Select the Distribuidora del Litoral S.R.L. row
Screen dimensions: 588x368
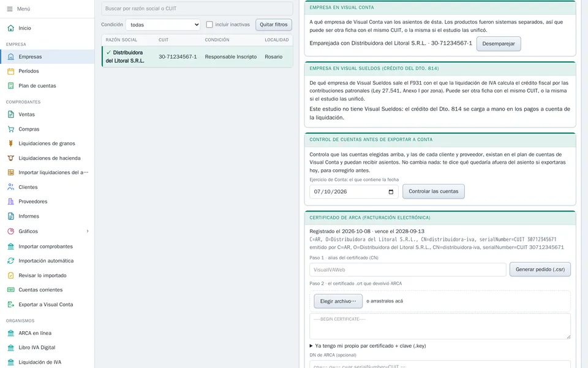[x=197, y=56]
